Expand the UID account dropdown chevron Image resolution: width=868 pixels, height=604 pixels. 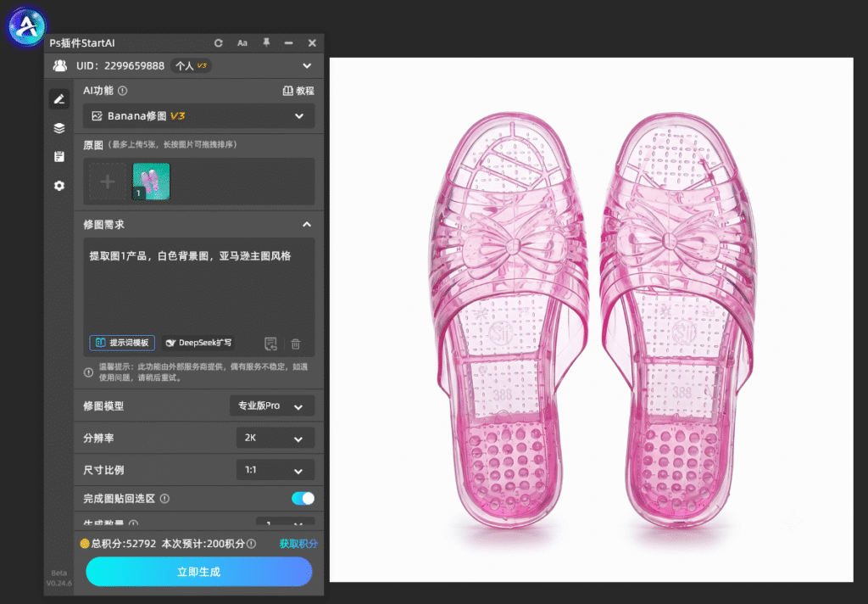coord(307,66)
